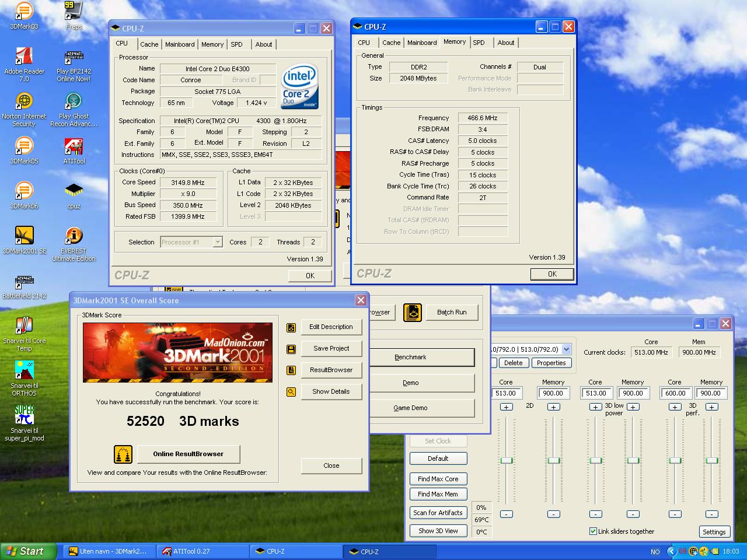Launch 3DMark05 from the desktop

[x=24, y=150]
